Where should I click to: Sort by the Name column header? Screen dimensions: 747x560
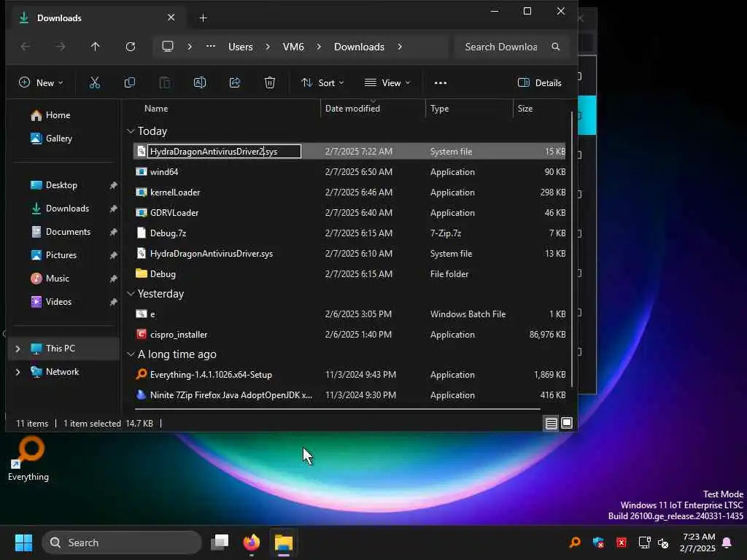[156, 109]
